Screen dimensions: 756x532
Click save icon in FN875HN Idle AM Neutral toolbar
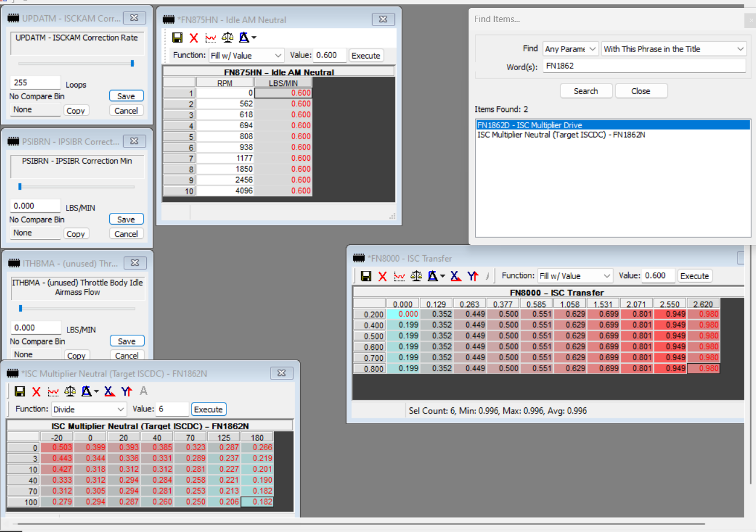[x=178, y=38]
